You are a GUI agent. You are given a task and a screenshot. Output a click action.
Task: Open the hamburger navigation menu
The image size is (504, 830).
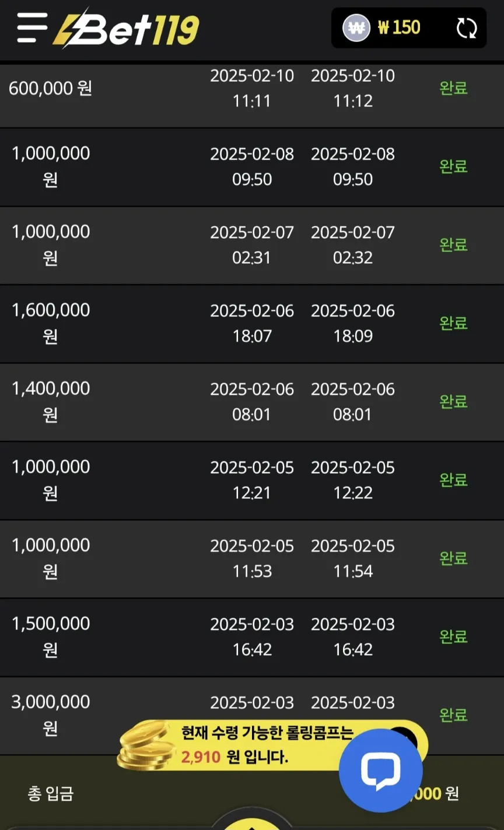[32, 27]
